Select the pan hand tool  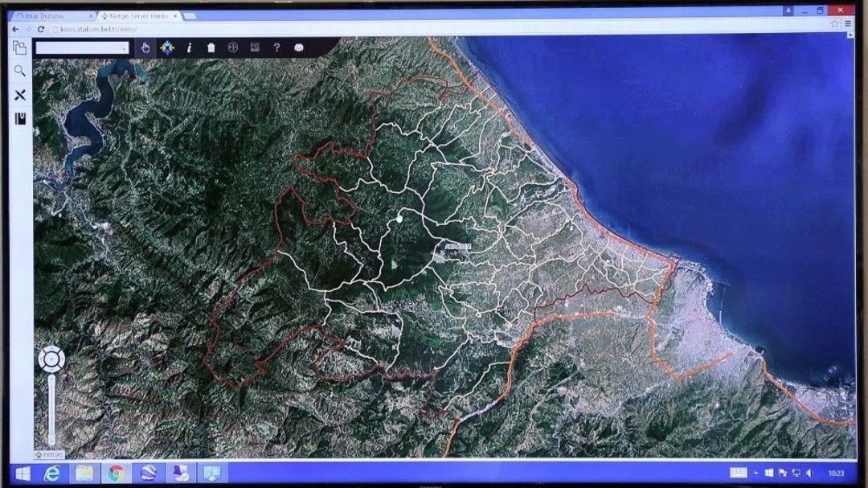click(x=145, y=47)
